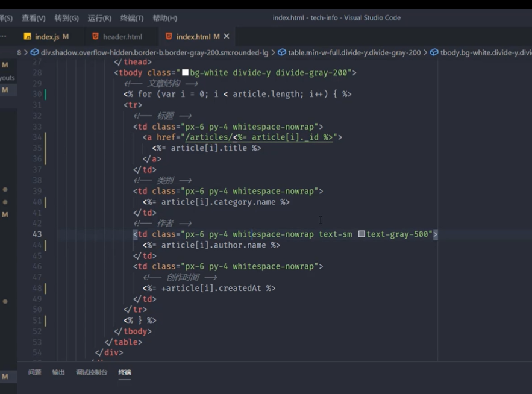Screen dimensions: 532x394
Task: Open breadcrumb table.min-w-full segment
Action: pos(354,52)
